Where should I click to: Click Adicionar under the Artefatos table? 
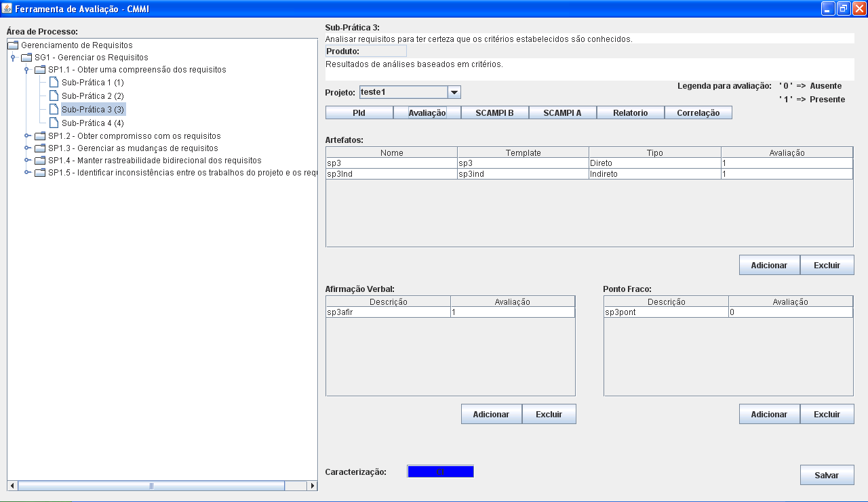coord(770,265)
